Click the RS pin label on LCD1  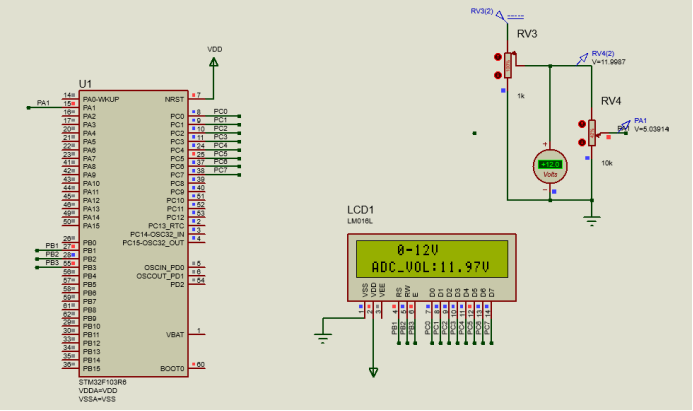tap(399, 293)
